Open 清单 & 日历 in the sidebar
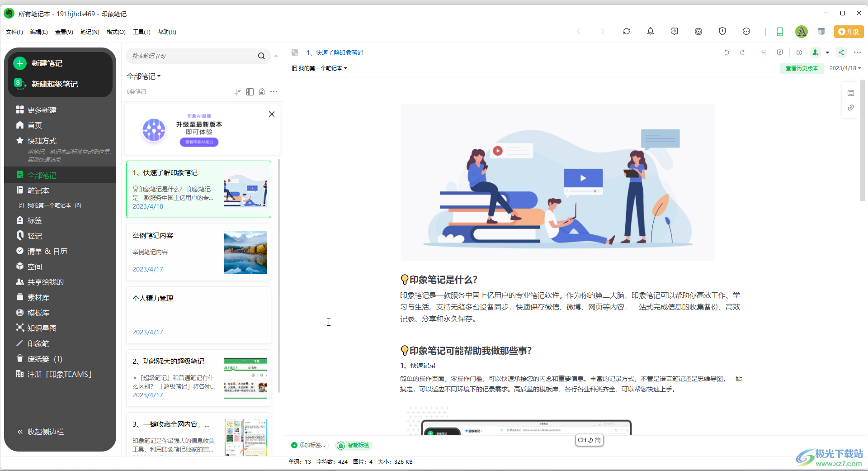Screen dimensions: 868x471 [42, 251]
